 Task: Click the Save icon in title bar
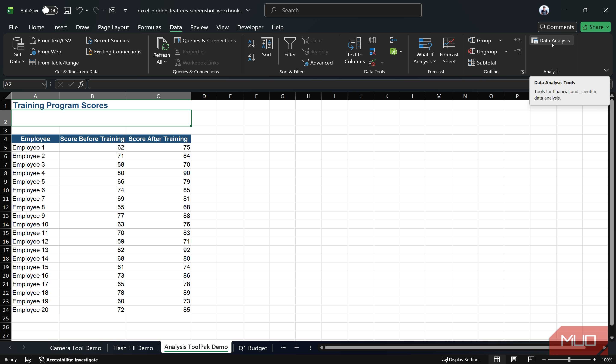click(67, 10)
